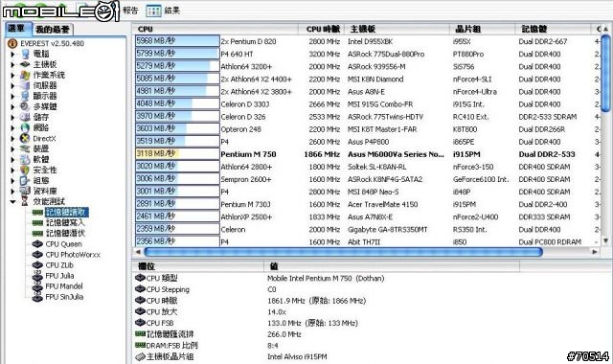Click the 多媒體 multimedia icon
613x364 pixels.
pyautogui.click(x=26, y=106)
